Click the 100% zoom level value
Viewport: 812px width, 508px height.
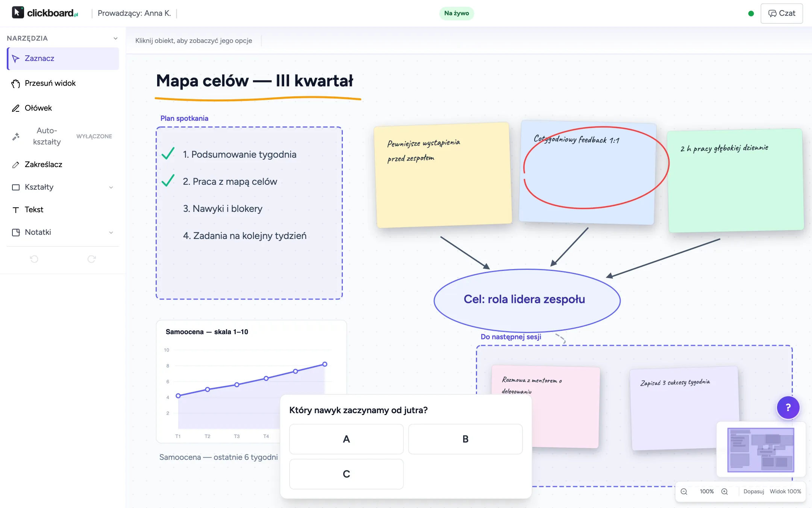click(706, 491)
